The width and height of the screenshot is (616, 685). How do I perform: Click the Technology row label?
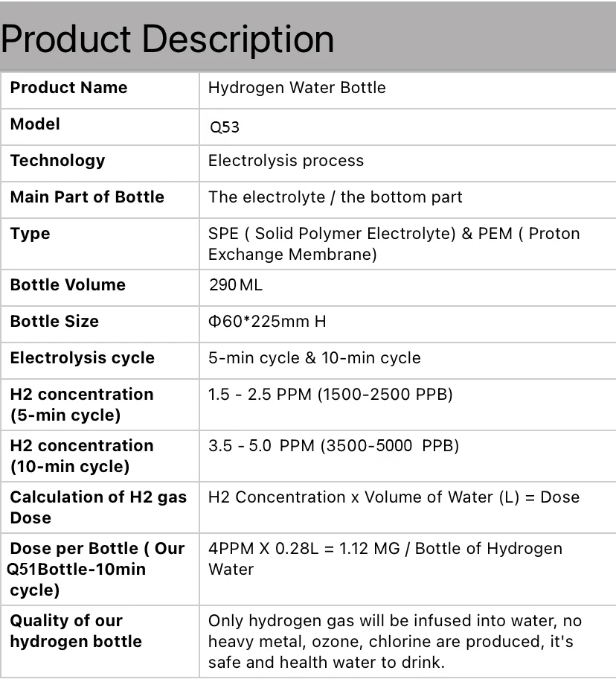tap(57, 161)
